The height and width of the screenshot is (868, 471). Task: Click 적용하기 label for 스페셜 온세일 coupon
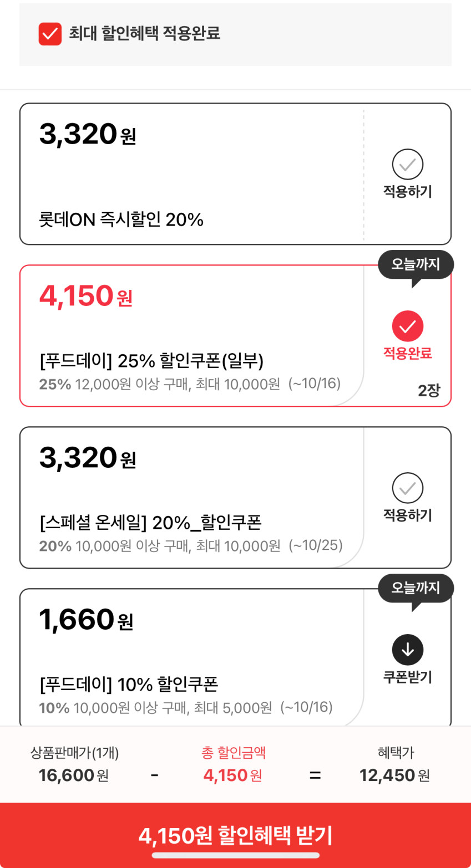(x=408, y=515)
